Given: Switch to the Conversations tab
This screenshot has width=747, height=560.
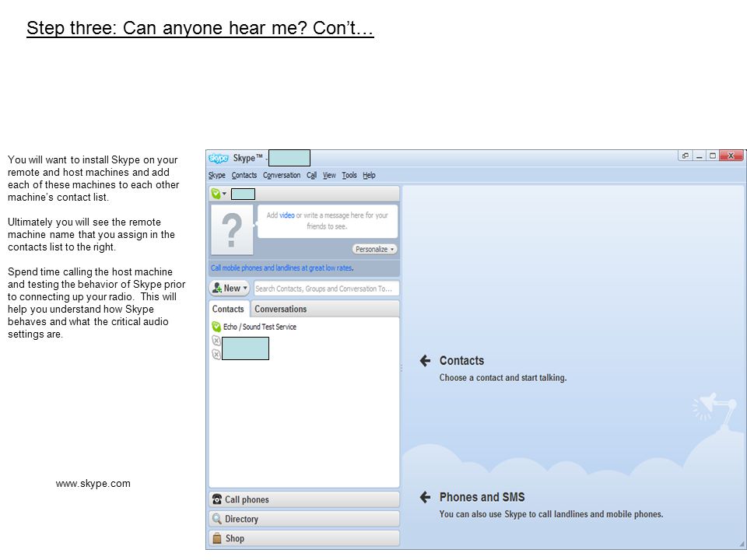Looking at the screenshot, I should tap(281, 309).
